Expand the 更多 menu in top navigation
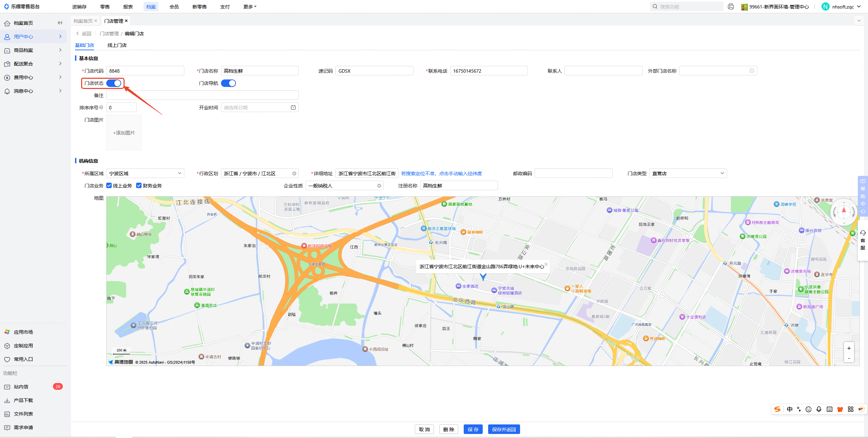The image size is (868, 438). 250,7
